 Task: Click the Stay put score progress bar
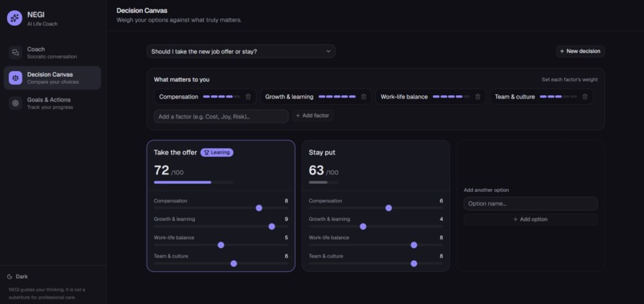[324, 182]
